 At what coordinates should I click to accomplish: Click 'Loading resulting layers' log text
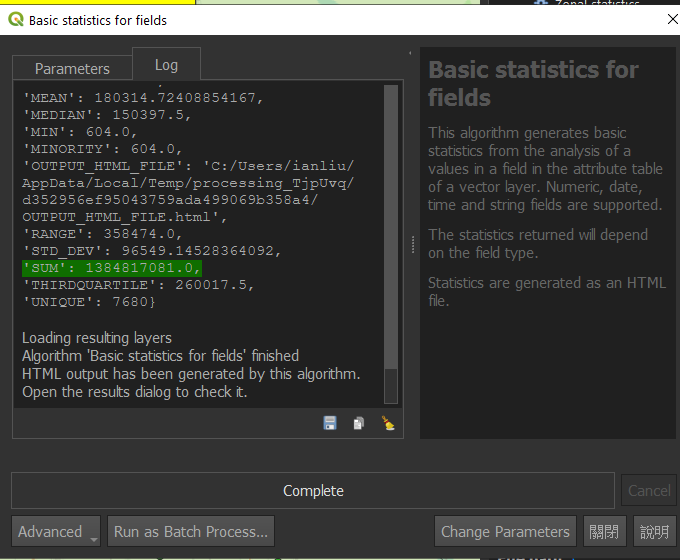97,338
